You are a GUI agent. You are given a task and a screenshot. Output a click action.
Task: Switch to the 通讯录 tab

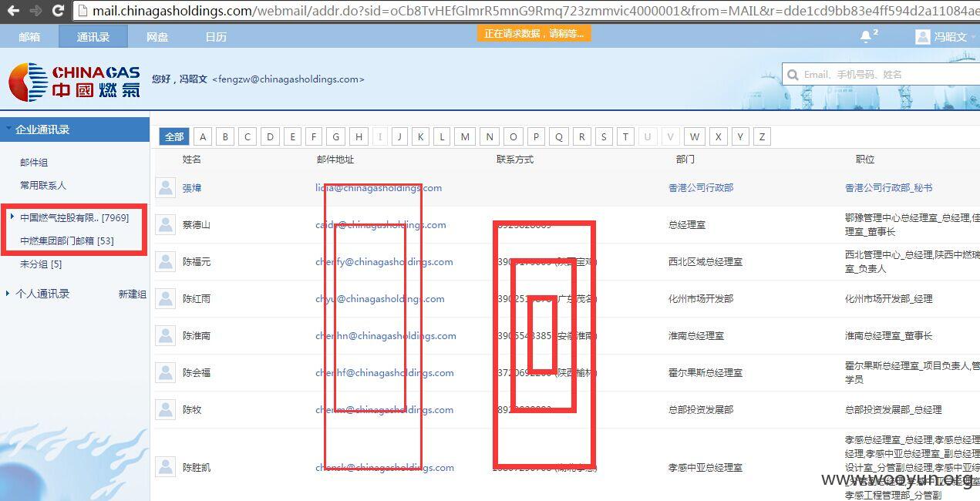coord(93,37)
